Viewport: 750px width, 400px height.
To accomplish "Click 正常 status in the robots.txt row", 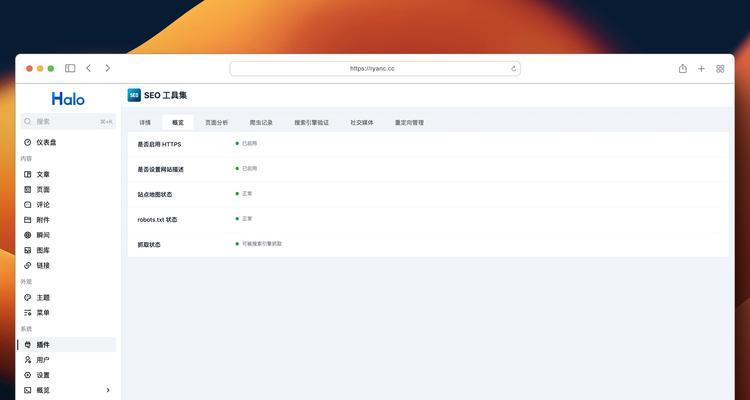I will [x=247, y=219].
